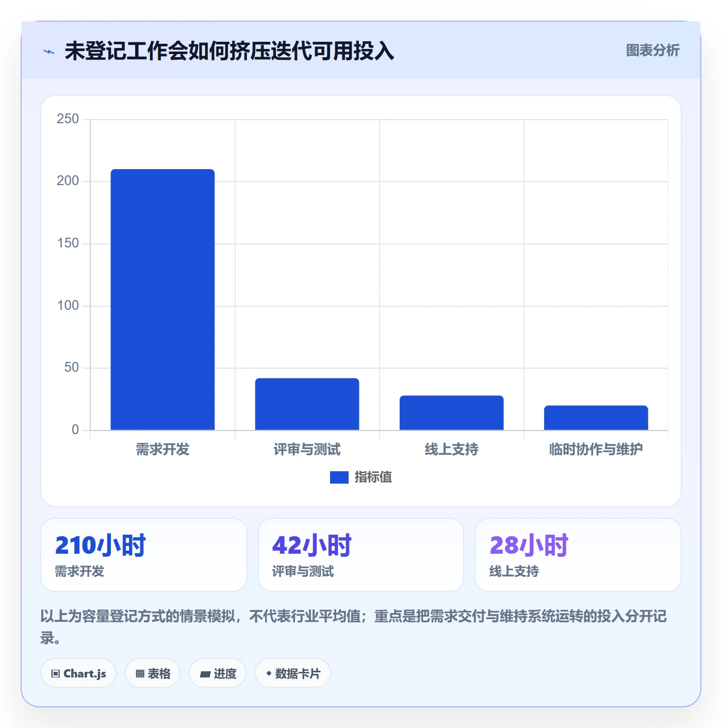The height and width of the screenshot is (728, 722).
Task: Click the 评审与测试 x-axis label
Action: coord(307,450)
